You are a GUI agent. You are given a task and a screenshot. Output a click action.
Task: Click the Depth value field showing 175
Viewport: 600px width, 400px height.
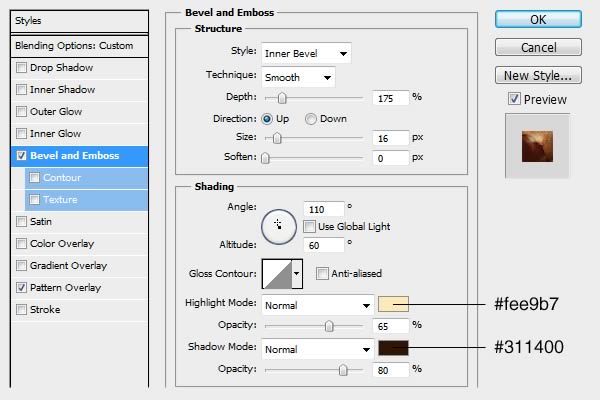[x=391, y=98]
